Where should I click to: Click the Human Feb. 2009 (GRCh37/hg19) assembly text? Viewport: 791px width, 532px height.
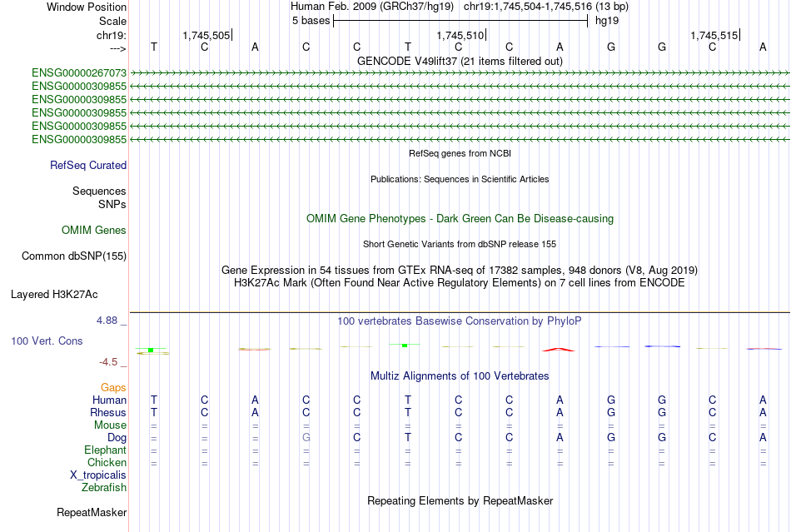372,7
